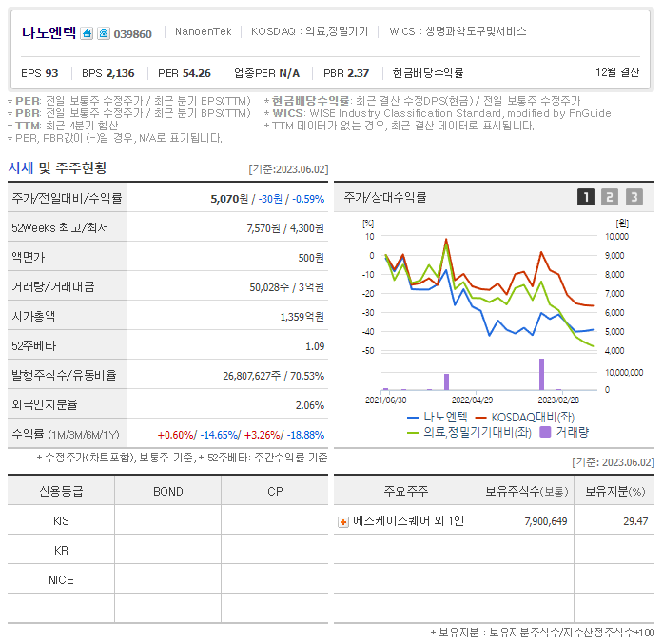
Task: Click the 시세 및 주주현황 section heading
Action: coord(57,167)
